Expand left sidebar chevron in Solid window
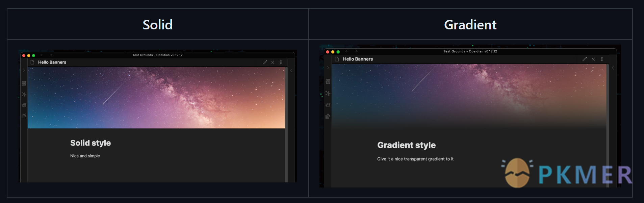The width and height of the screenshot is (644, 203). (x=24, y=70)
